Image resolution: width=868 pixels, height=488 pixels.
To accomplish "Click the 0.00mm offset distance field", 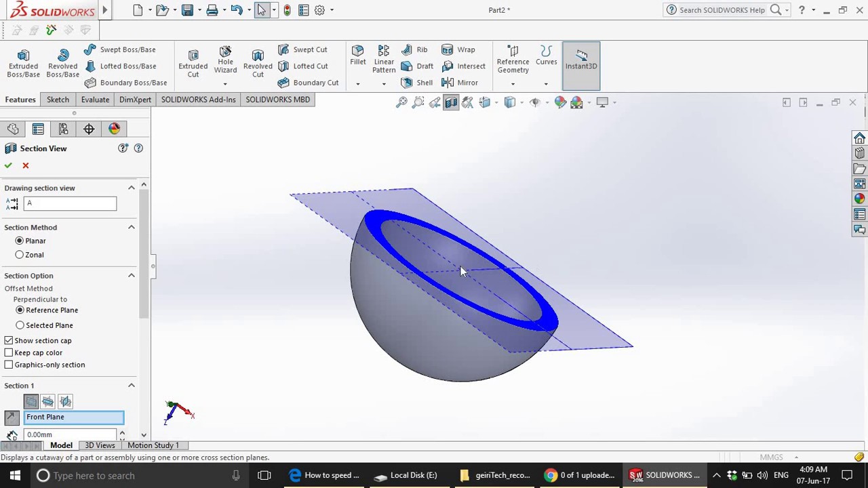I will [70, 434].
